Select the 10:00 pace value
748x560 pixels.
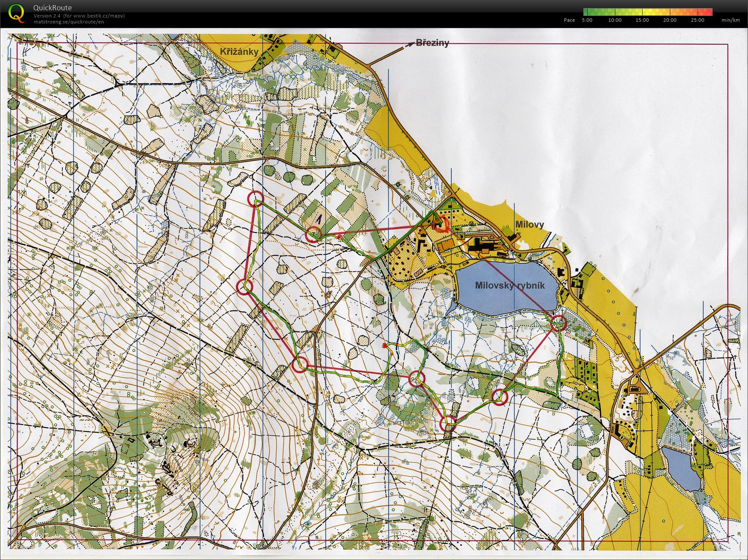[615, 20]
